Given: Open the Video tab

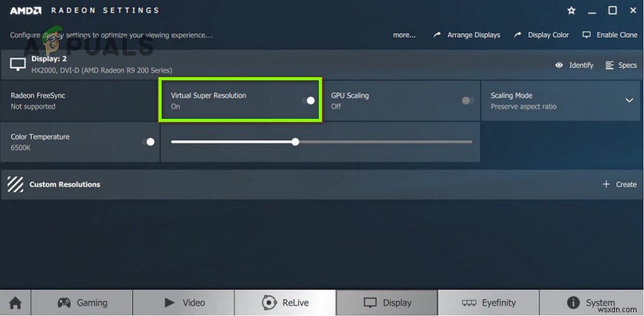Looking at the screenshot, I should coord(184,303).
